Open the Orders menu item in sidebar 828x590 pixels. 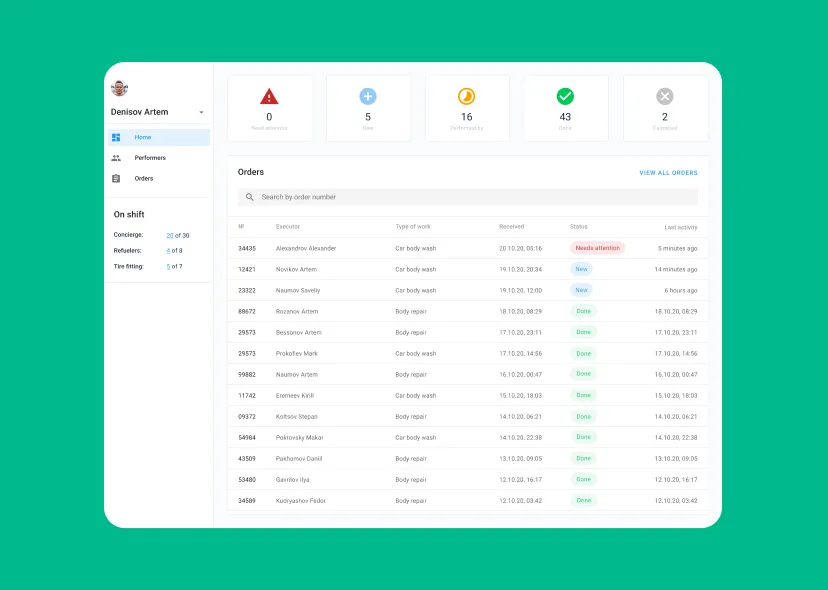tap(144, 179)
